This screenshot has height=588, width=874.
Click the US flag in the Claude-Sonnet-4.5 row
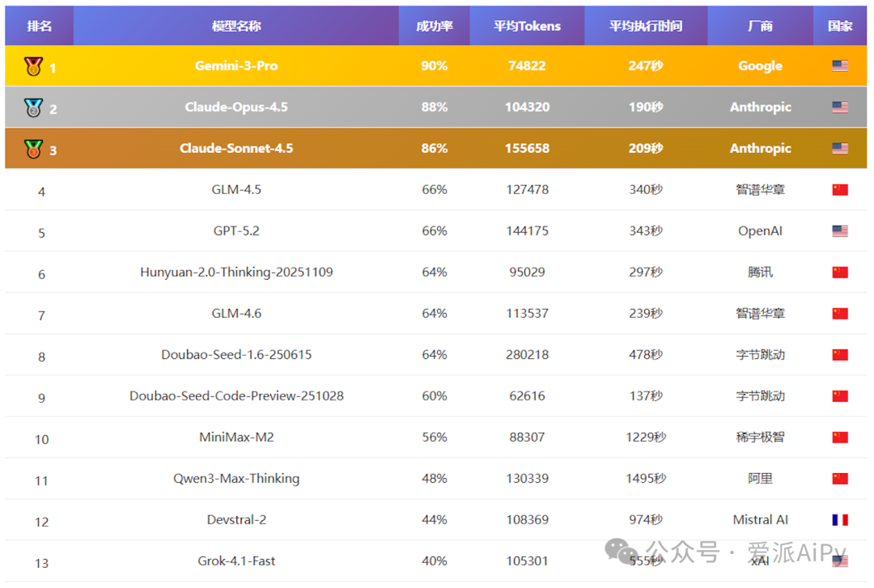pyautogui.click(x=840, y=148)
